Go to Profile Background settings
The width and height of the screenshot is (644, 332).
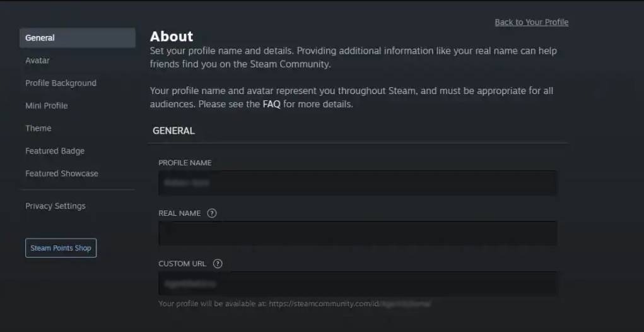[61, 83]
